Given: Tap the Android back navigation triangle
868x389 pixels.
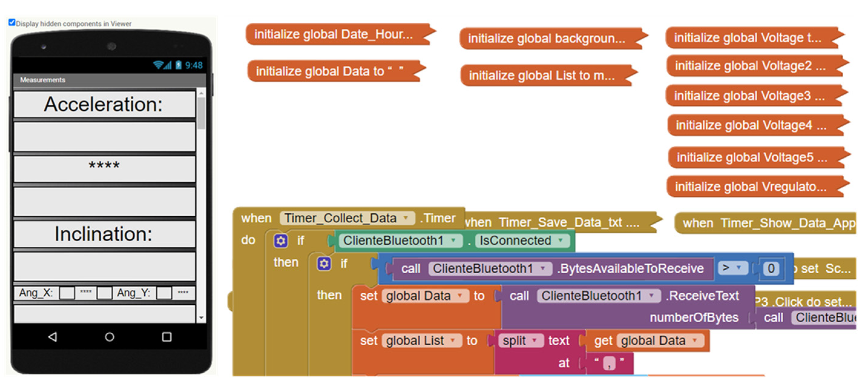Looking at the screenshot, I should click(53, 337).
